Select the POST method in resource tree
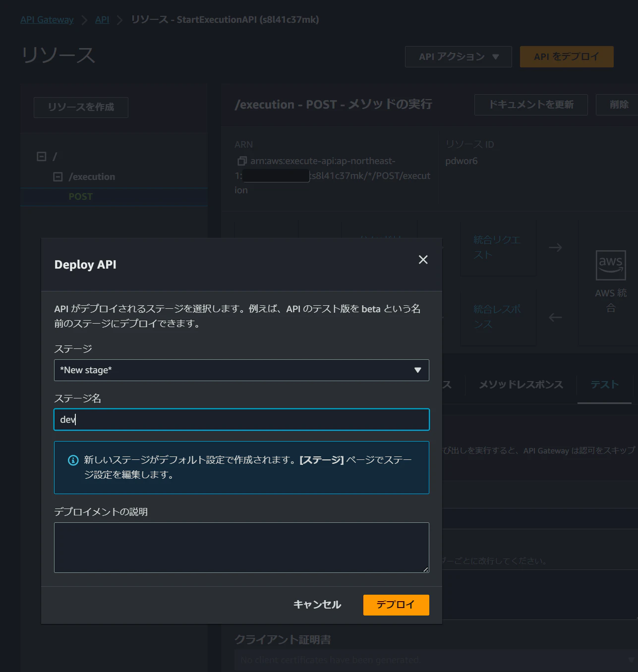The image size is (638, 672). tap(81, 197)
